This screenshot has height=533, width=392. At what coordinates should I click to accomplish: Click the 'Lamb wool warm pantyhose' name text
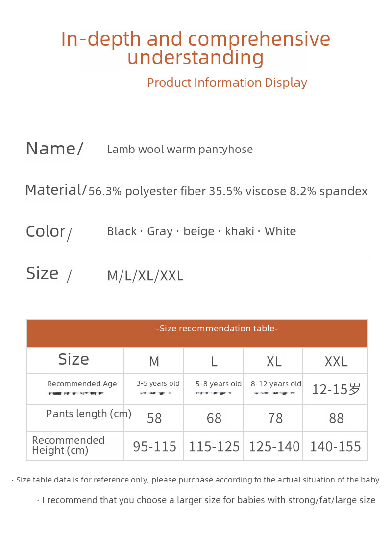click(180, 149)
